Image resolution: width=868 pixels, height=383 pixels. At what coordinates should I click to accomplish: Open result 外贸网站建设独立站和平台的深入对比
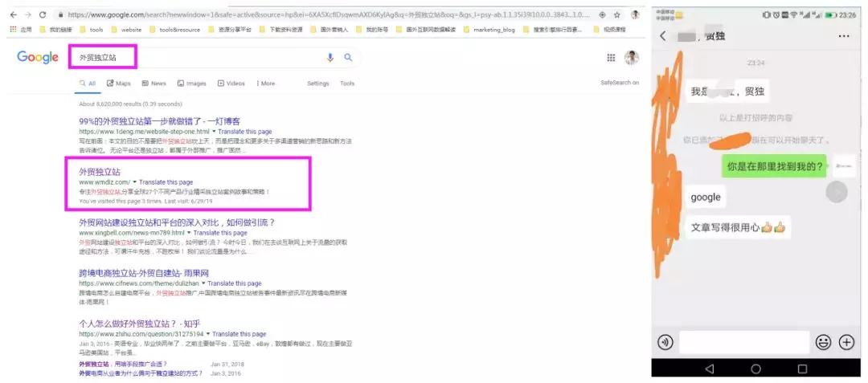(177, 222)
